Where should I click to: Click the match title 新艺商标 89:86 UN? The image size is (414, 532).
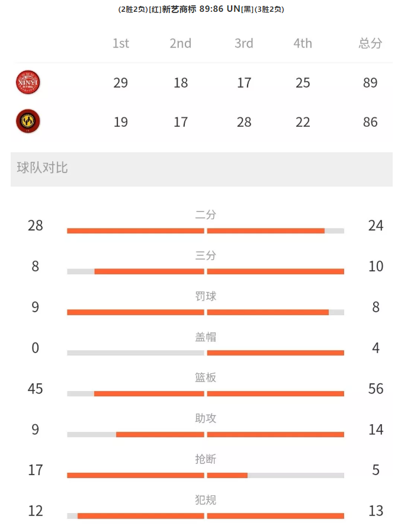(x=201, y=9)
